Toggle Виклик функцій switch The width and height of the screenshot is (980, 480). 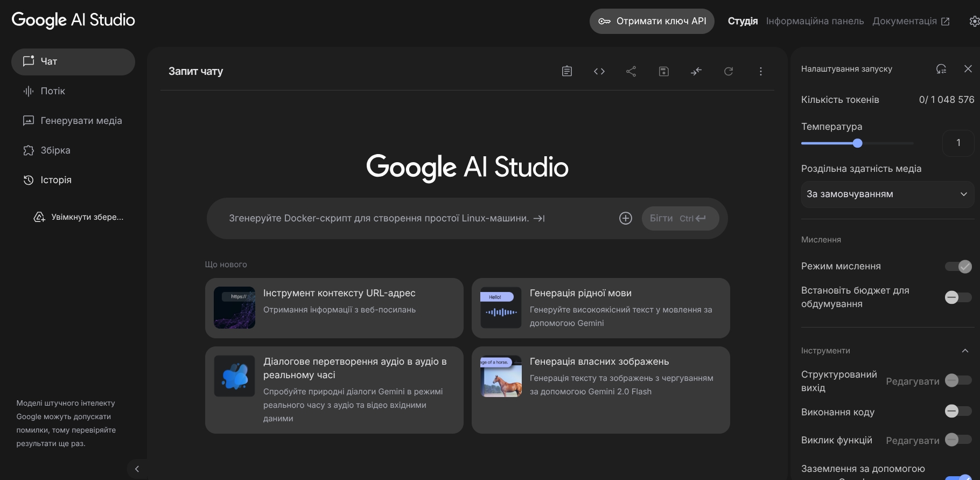point(958,440)
